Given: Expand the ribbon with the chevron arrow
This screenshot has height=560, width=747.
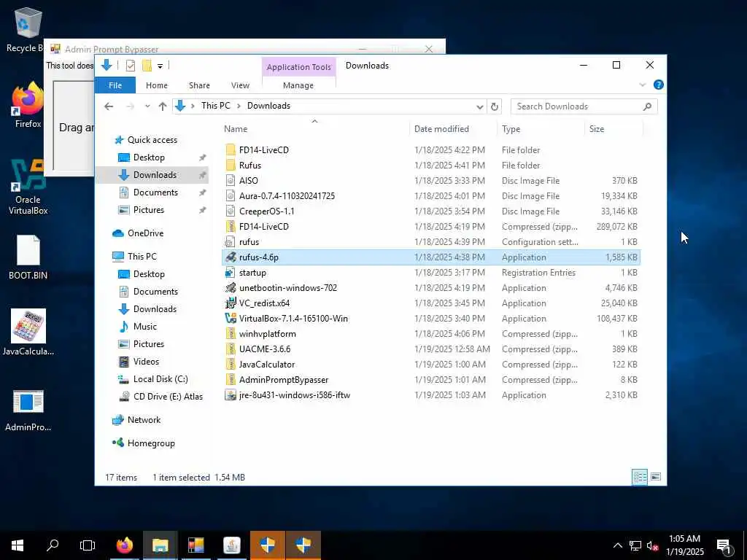Looking at the screenshot, I should click(642, 85).
